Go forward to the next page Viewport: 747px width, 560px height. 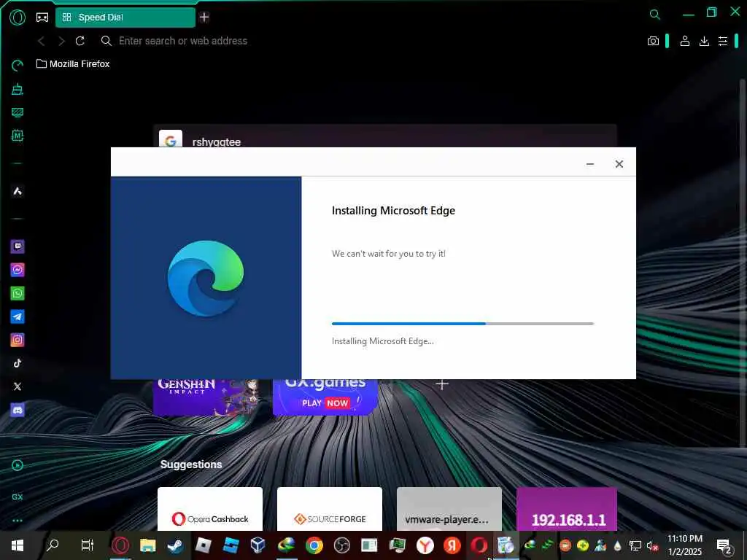tap(61, 41)
